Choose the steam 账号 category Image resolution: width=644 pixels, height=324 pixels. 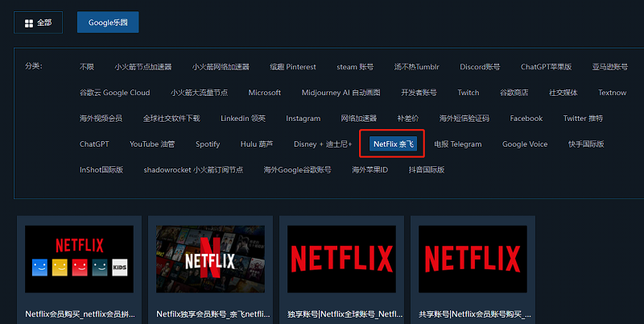tap(355, 67)
